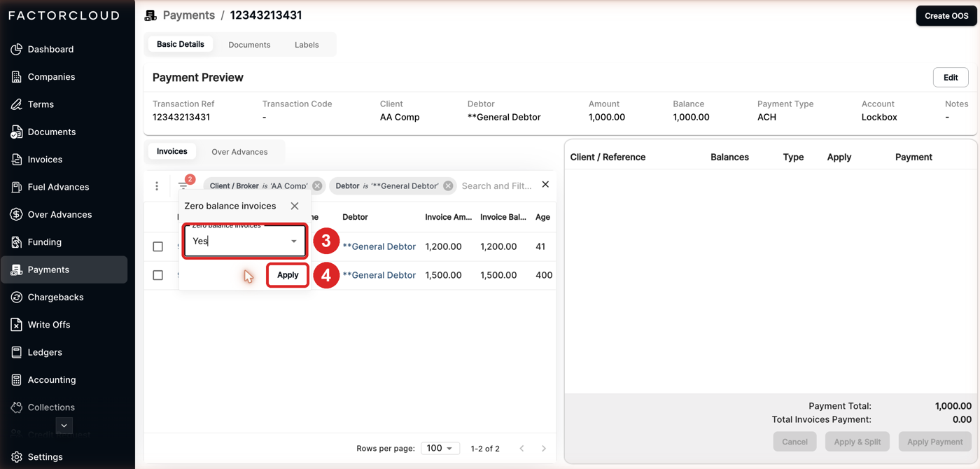Click the Transaction Ref value 12343213431
The image size is (980, 469).
click(181, 118)
